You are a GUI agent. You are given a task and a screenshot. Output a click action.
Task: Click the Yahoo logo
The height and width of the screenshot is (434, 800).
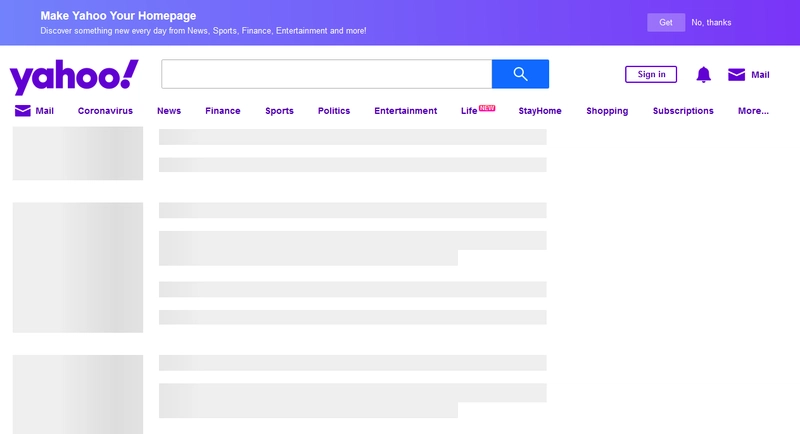point(74,76)
